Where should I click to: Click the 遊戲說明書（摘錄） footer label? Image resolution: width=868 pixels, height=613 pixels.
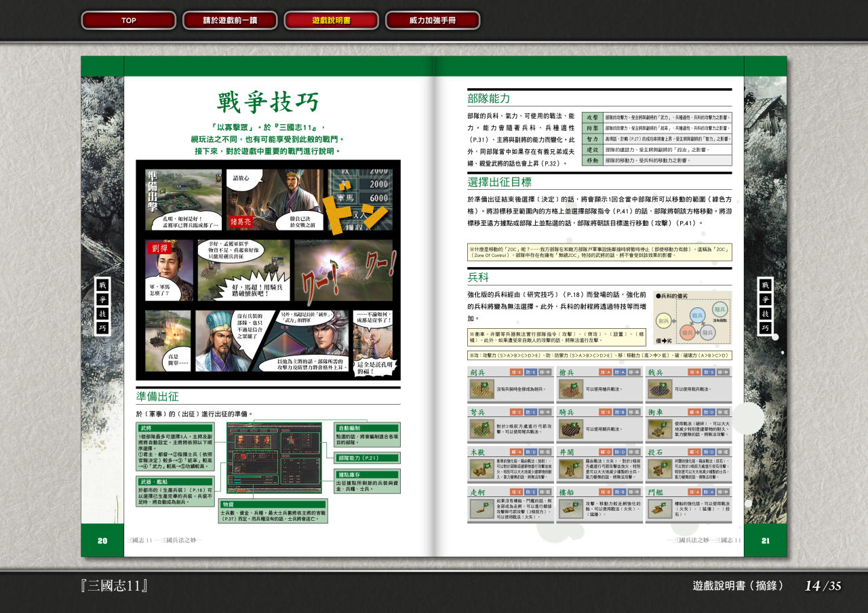(738, 586)
